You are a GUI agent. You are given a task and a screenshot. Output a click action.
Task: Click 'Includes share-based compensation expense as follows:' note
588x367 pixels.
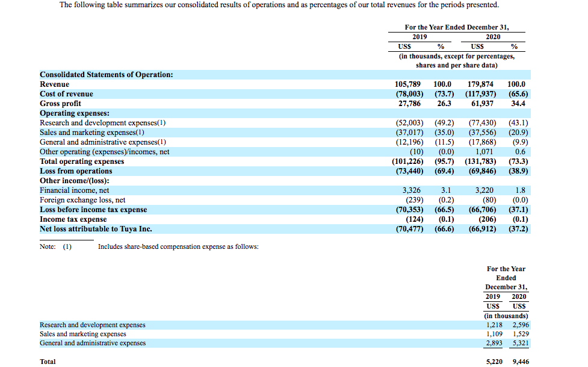tap(178, 246)
